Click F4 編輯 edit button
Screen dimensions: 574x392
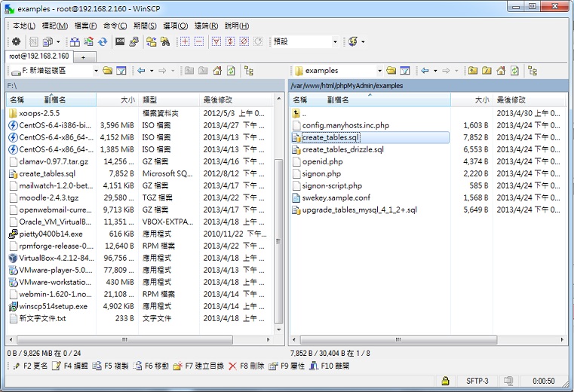click(x=70, y=366)
